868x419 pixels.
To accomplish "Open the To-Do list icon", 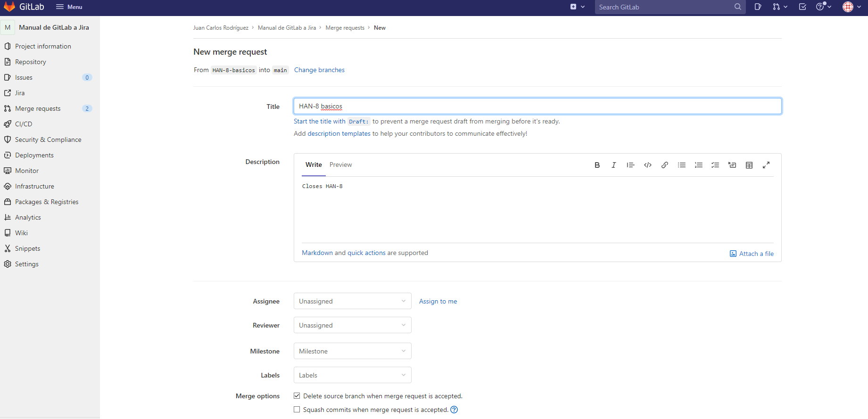I will coord(802,7).
